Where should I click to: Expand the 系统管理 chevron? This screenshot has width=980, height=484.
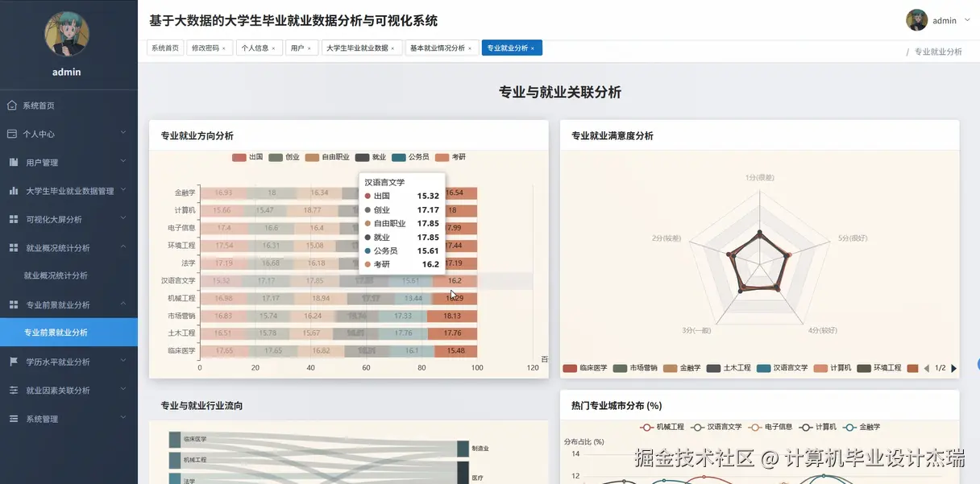(123, 418)
